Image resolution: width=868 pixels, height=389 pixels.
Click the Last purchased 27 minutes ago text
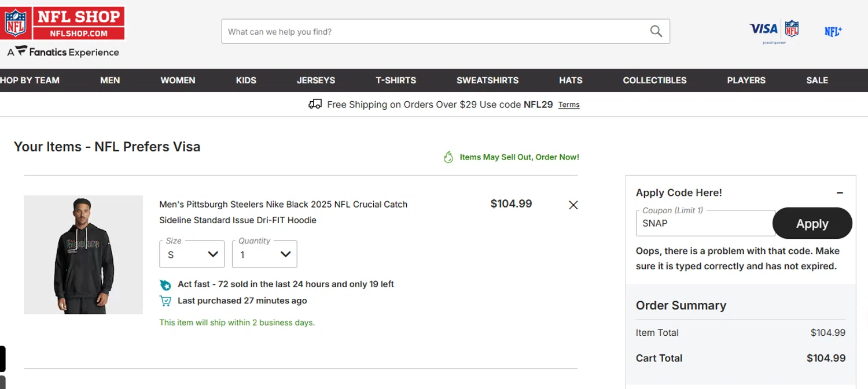coord(242,301)
